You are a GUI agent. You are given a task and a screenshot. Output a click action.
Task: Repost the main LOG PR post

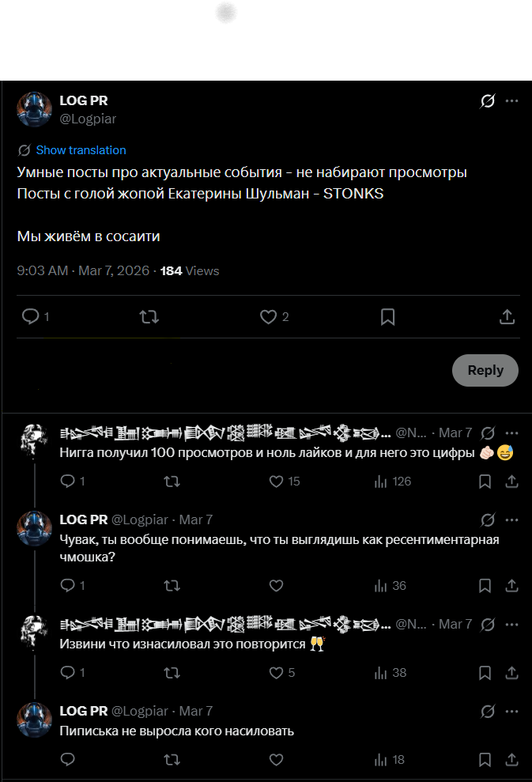tap(149, 317)
